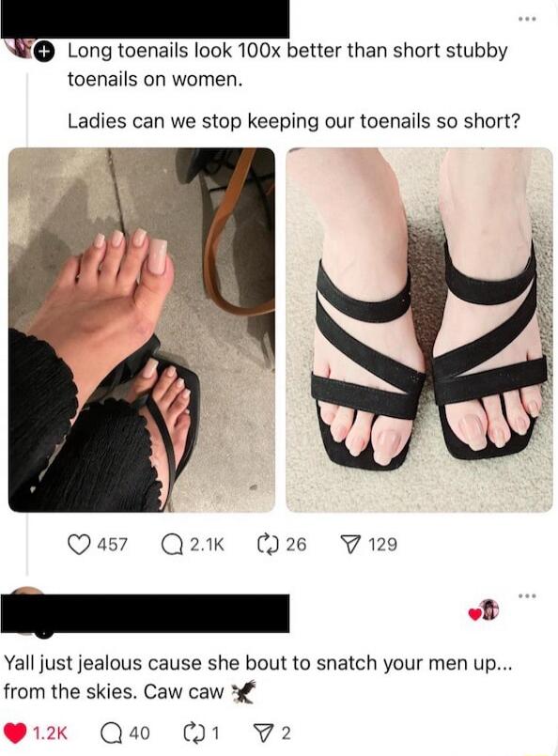
Task: View the left photo with long toenails
Action: (142, 330)
